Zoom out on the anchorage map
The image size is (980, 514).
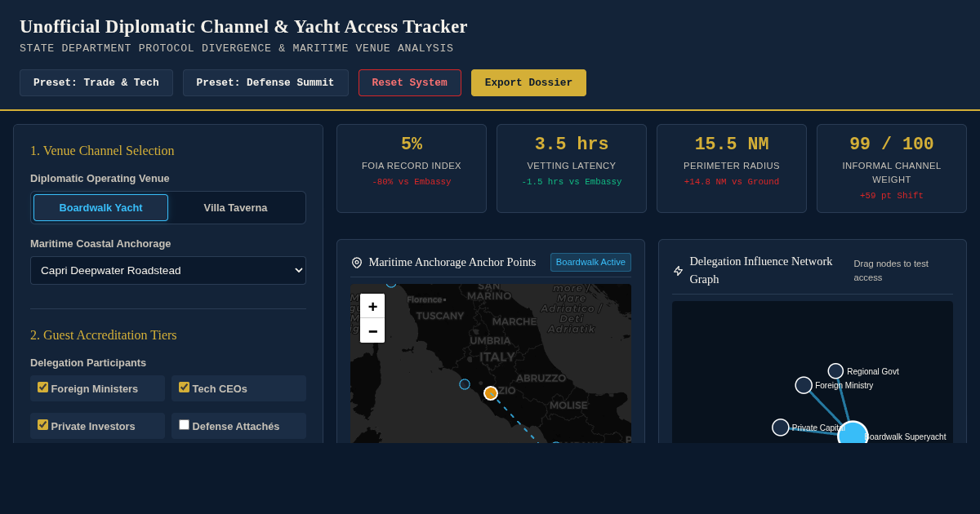pyautogui.click(x=372, y=330)
